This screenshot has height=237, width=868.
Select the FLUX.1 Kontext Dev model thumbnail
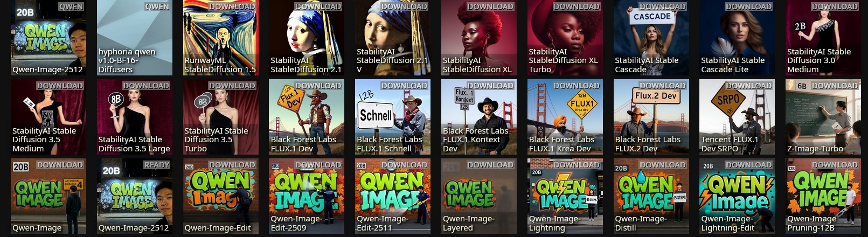[479, 117]
